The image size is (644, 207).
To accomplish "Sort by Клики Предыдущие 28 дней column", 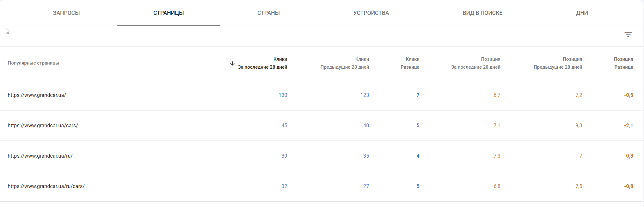I will pos(345,63).
